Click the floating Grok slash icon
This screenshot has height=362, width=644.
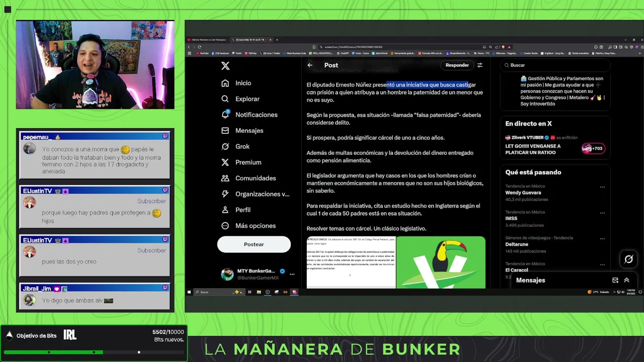[628, 259]
